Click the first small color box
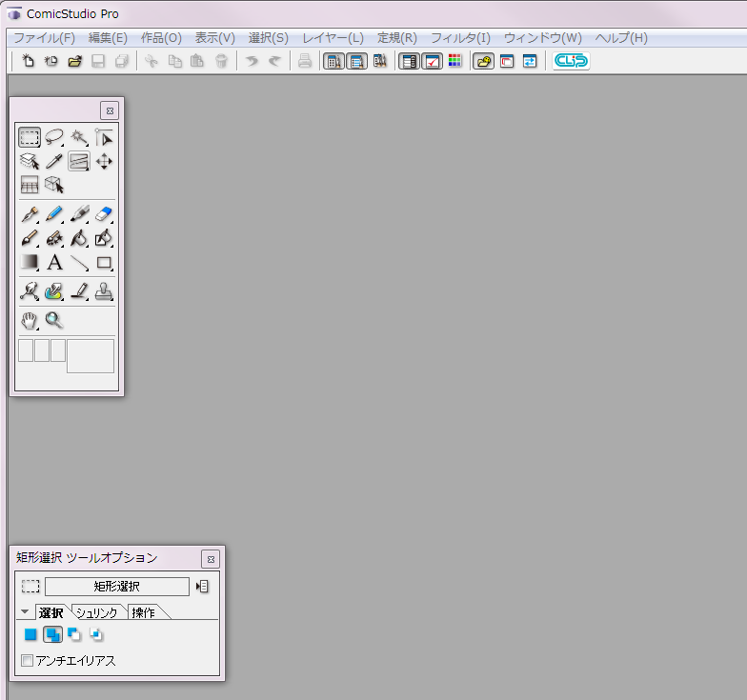The width and height of the screenshot is (747, 700). 26,350
